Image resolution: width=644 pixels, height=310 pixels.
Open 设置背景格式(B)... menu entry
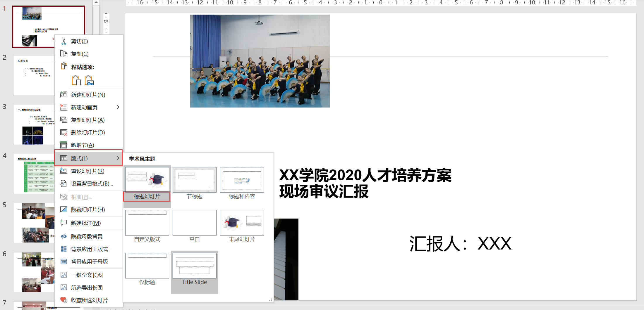[89, 183]
